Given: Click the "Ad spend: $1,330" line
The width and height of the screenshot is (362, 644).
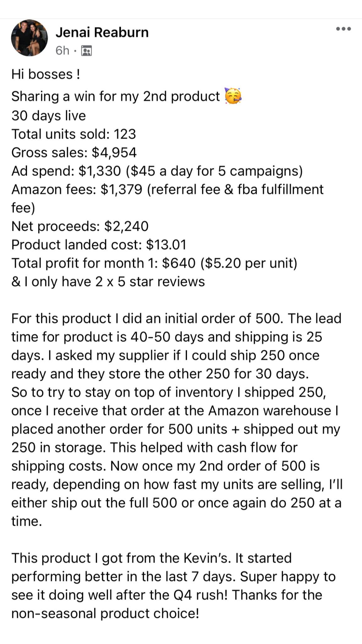Looking at the screenshot, I should tap(157, 171).
